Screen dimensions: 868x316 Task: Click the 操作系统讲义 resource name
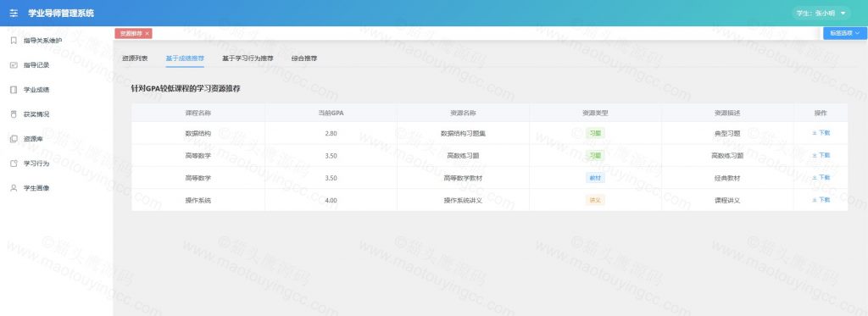[464, 200]
